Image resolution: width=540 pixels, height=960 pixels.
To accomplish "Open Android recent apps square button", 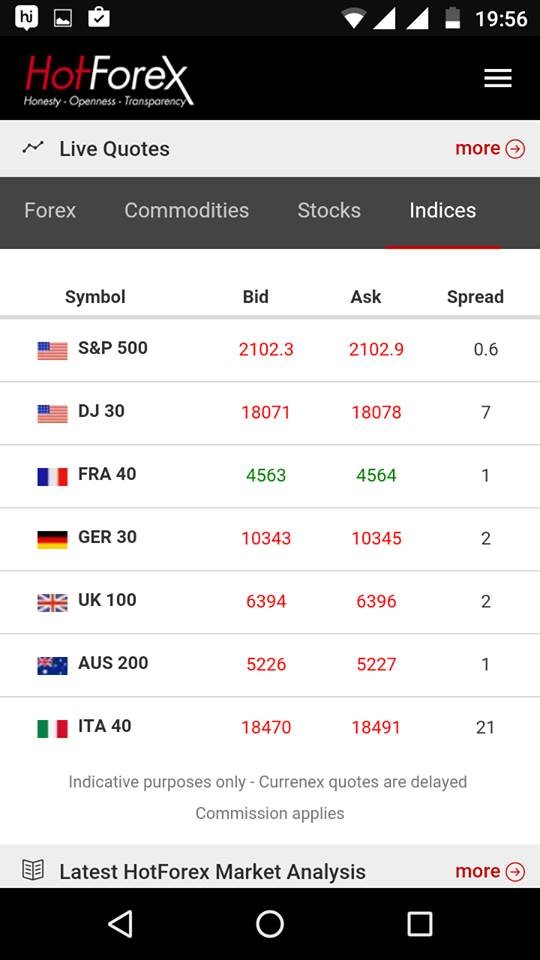I will click(x=419, y=923).
